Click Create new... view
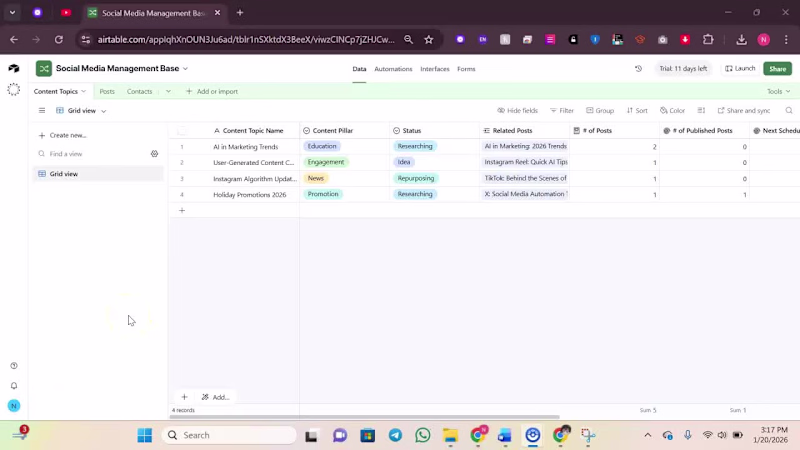 [x=62, y=135]
